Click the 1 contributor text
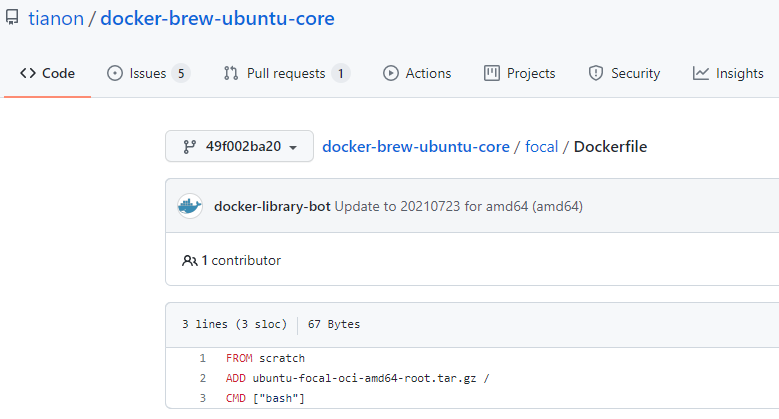The image size is (779, 419). pos(241,260)
